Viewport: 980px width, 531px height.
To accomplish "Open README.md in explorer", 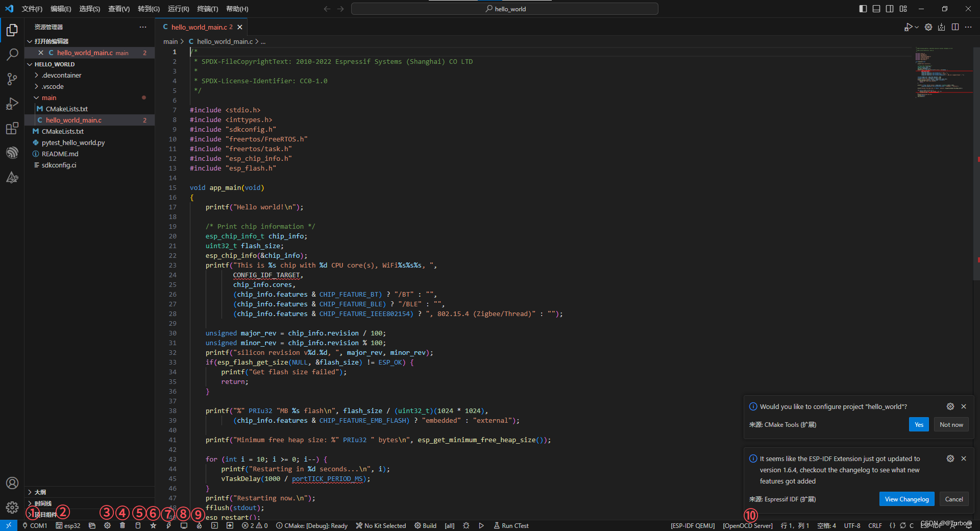I will click(x=89, y=154).
